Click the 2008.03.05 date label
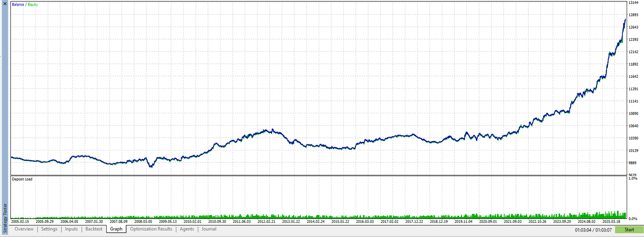 (143, 221)
